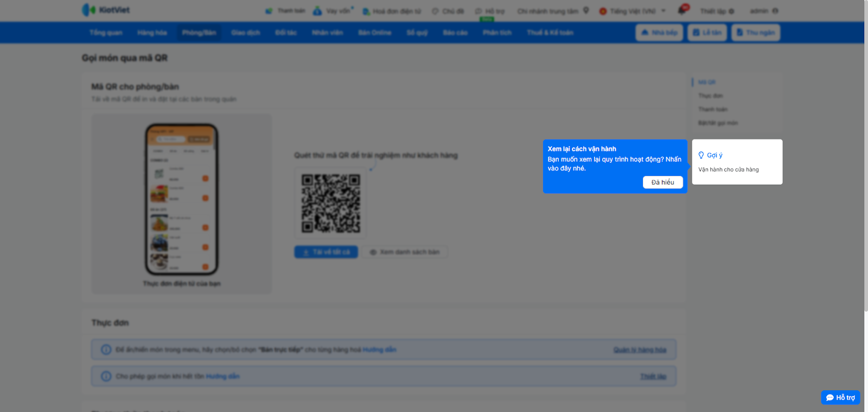Click the Thiết lập gear icon
The image size is (868, 412).
pyautogui.click(x=731, y=11)
